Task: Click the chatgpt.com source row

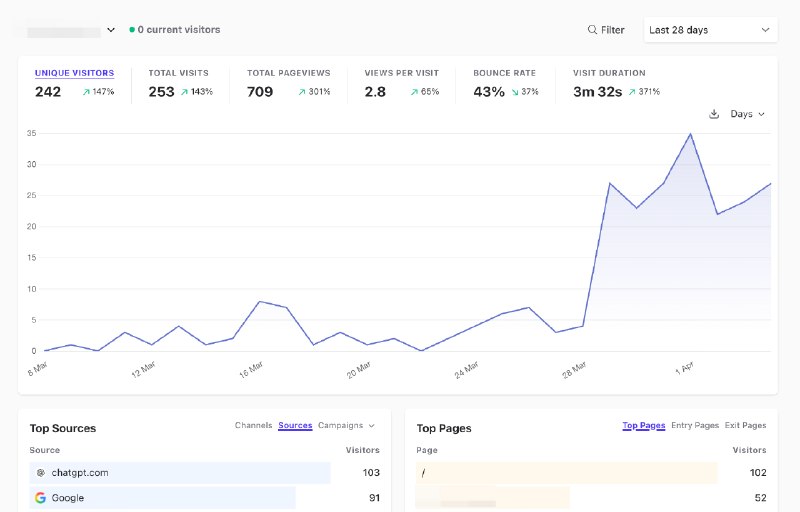Action: pos(180,473)
